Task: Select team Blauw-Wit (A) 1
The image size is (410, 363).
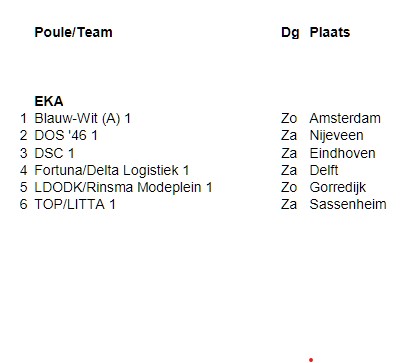Action: 83,118
